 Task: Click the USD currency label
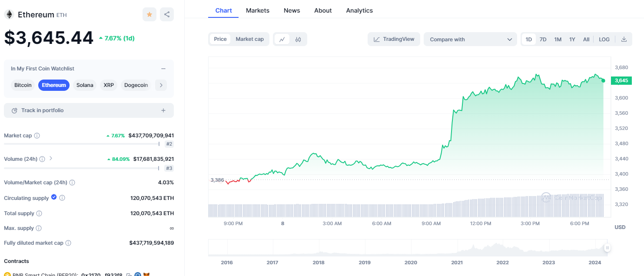pyautogui.click(x=620, y=227)
